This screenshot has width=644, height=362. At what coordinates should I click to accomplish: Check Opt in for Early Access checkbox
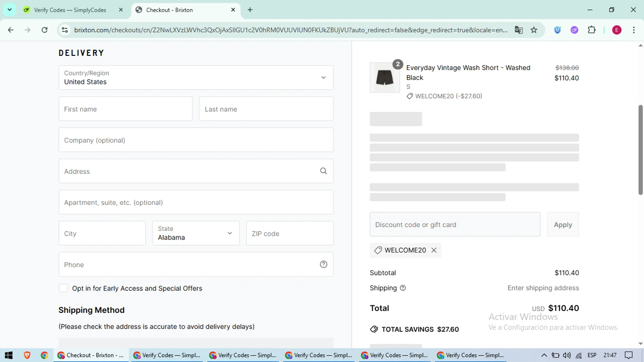[x=63, y=288]
